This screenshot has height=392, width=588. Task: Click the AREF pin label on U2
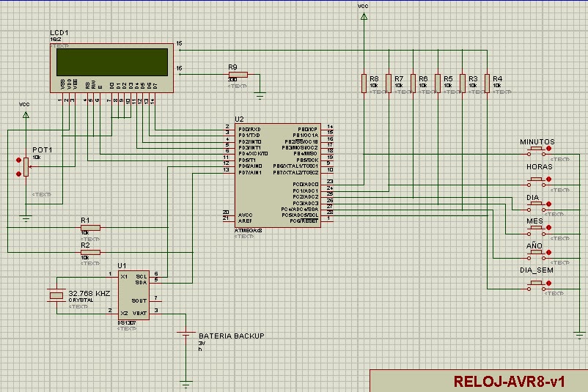point(246,221)
